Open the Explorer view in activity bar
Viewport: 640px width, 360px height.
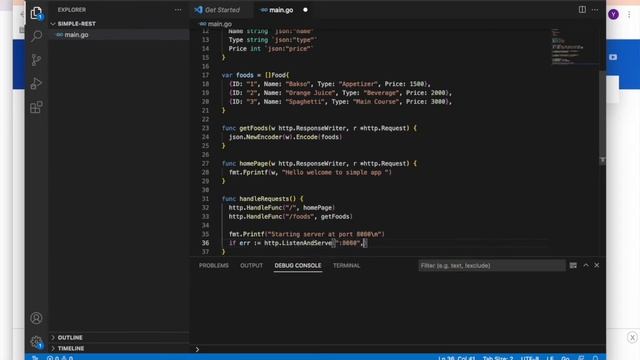(36, 13)
